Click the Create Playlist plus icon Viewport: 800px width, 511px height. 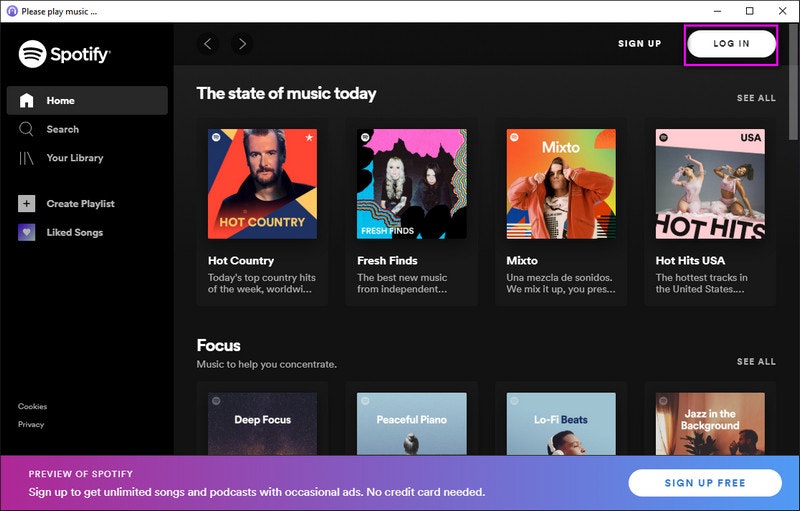coord(27,203)
